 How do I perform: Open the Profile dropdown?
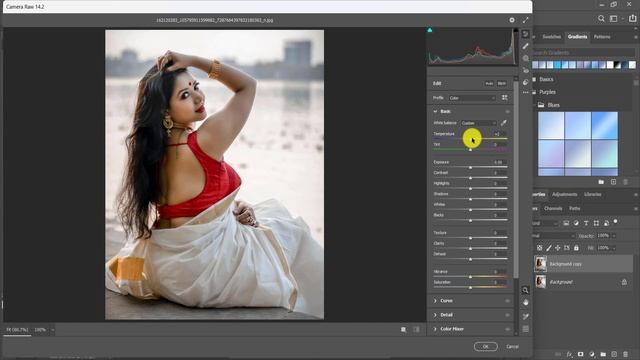click(x=472, y=98)
